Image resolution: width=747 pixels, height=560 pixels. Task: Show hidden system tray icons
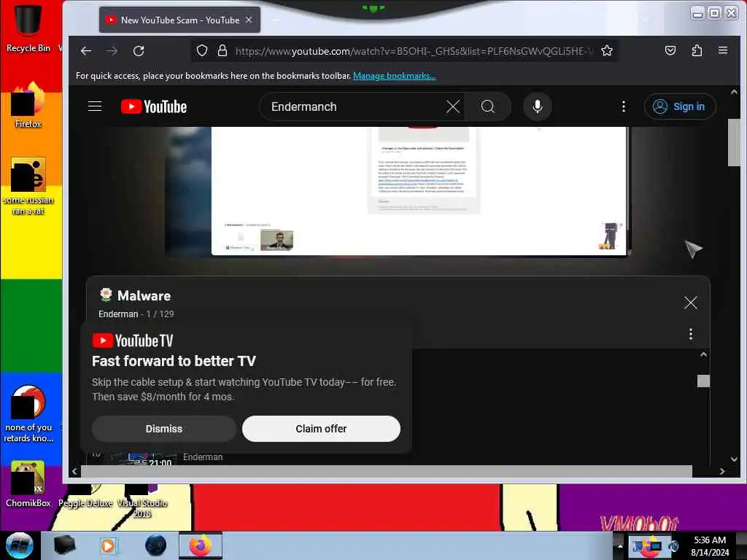(x=620, y=545)
